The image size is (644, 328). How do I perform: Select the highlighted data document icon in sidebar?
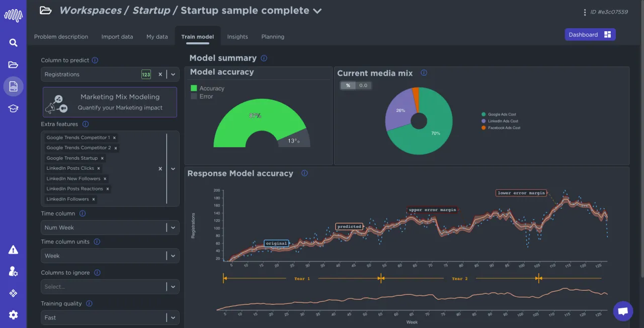[x=13, y=86]
